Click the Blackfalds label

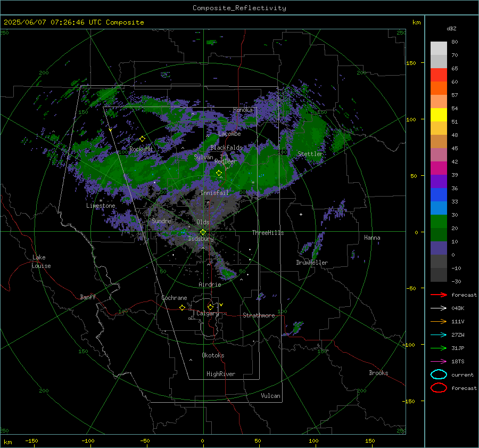coord(226,148)
